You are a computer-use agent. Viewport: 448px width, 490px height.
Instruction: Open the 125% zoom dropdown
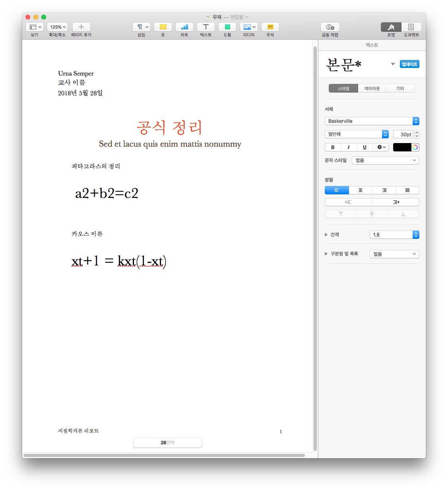(x=58, y=27)
